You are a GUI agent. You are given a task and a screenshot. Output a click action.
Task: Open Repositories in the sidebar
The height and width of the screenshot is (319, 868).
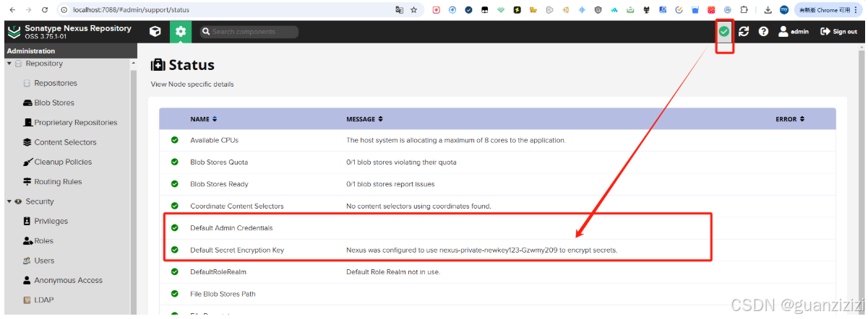56,83
